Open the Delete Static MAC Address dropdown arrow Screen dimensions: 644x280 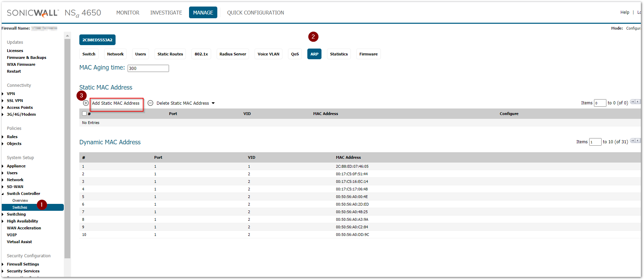(213, 103)
